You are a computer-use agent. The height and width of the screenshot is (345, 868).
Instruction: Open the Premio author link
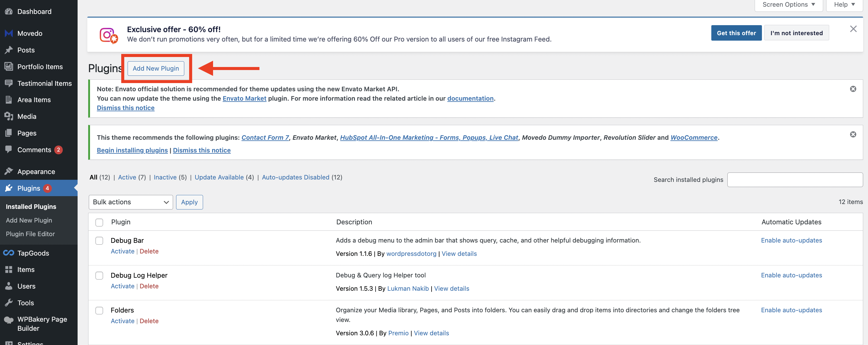tap(398, 333)
